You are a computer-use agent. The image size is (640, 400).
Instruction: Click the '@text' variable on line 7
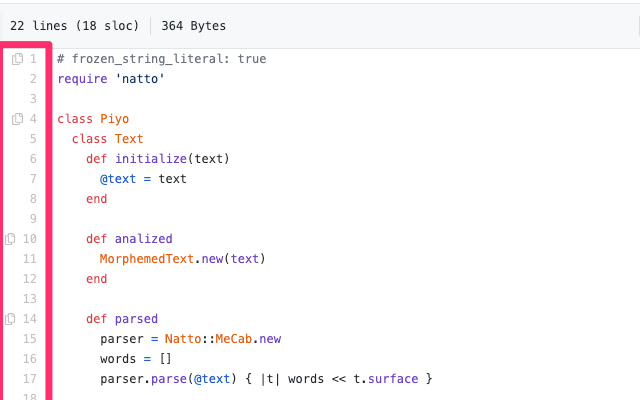click(x=118, y=179)
